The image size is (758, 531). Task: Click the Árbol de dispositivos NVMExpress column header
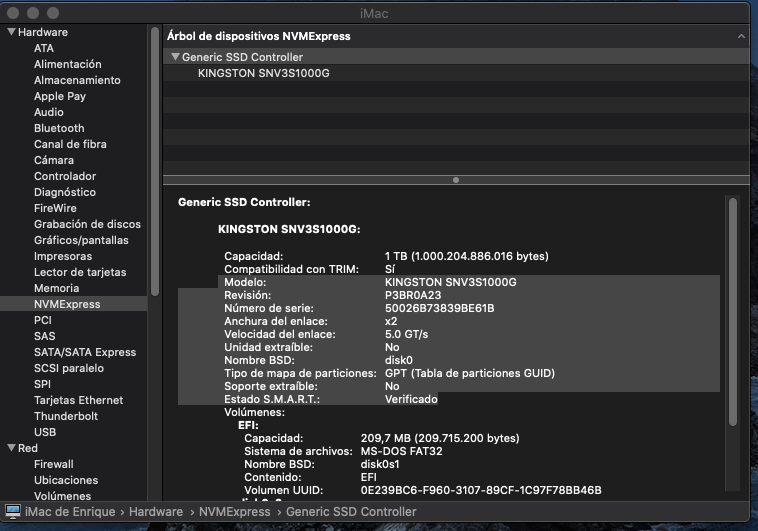(x=258, y=36)
